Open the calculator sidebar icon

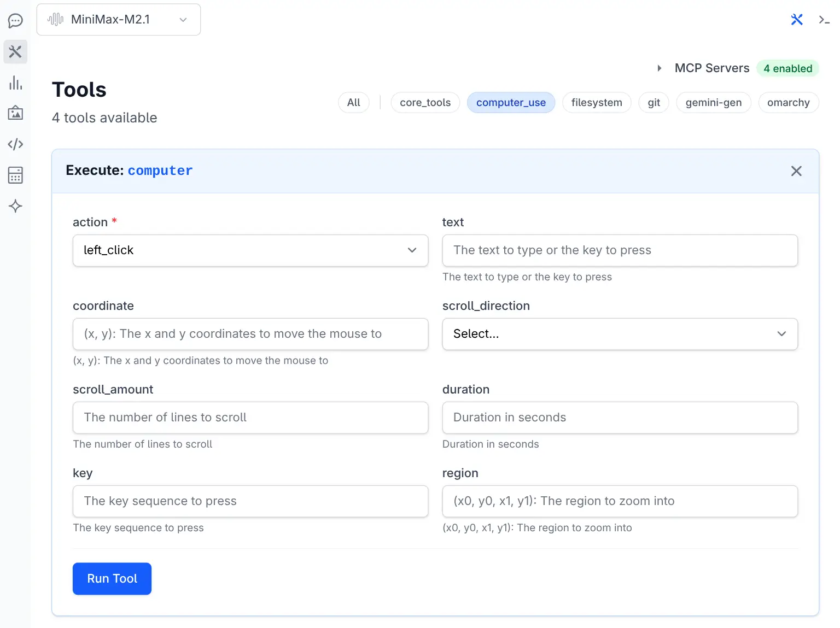[x=15, y=175]
